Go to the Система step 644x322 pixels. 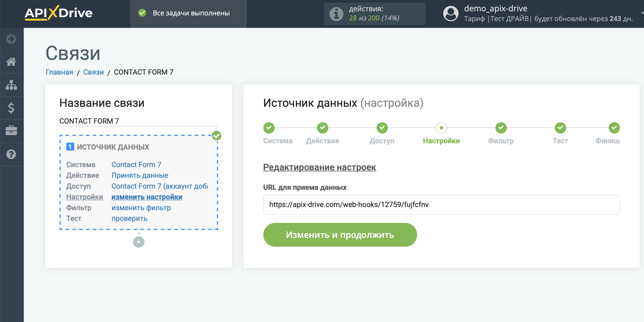coord(269,128)
